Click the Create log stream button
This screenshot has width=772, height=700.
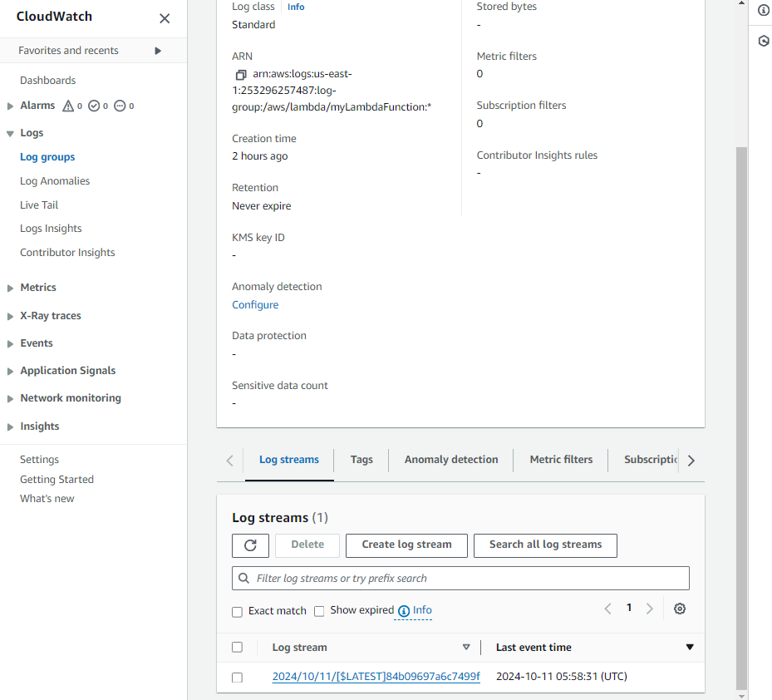coord(406,545)
